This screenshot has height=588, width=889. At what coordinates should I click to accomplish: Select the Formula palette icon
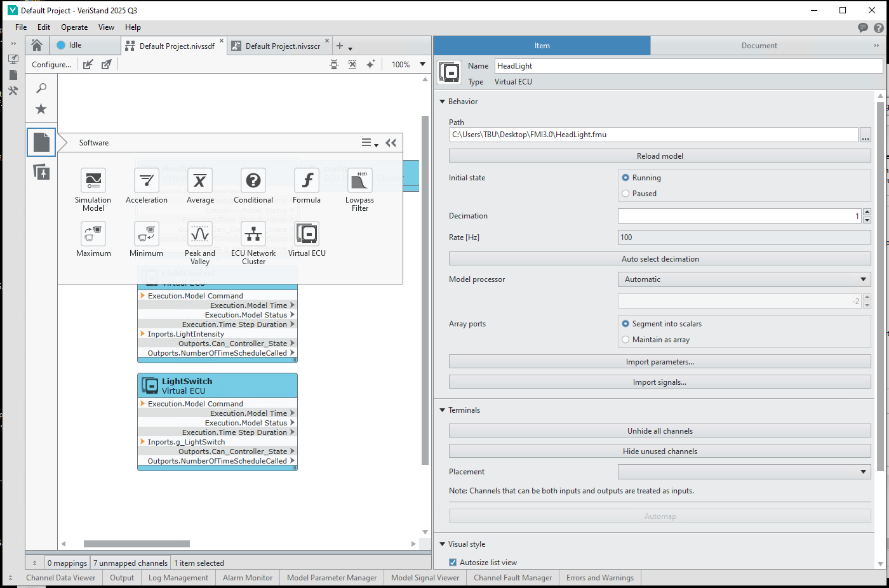coord(307,181)
